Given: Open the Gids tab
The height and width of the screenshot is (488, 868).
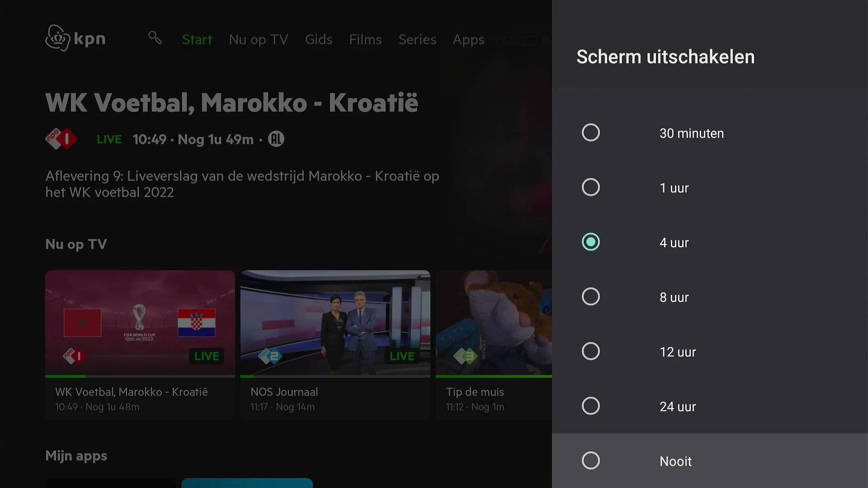Looking at the screenshot, I should pos(319,39).
